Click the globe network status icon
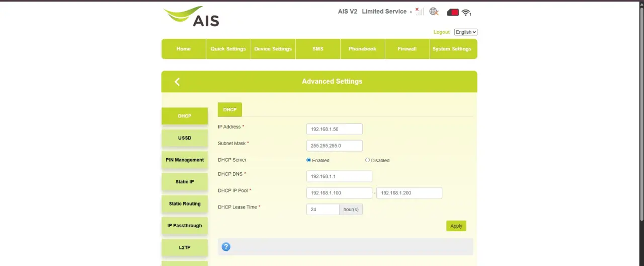 pyautogui.click(x=434, y=11)
